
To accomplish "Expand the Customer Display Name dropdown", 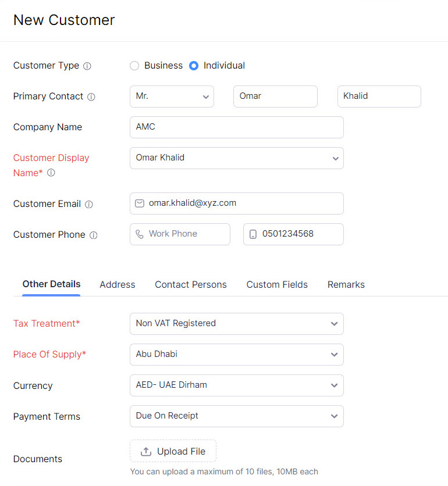I will (236, 158).
